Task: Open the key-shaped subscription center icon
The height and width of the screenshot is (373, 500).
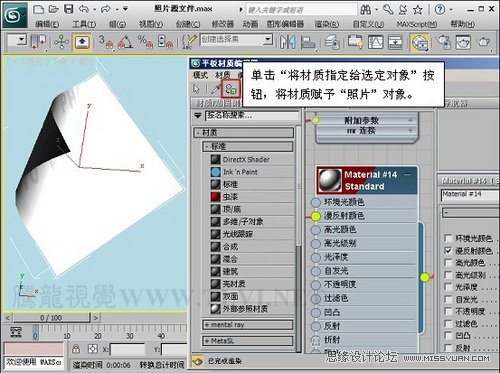Action: pyautogui.click(x=388, y=9)
